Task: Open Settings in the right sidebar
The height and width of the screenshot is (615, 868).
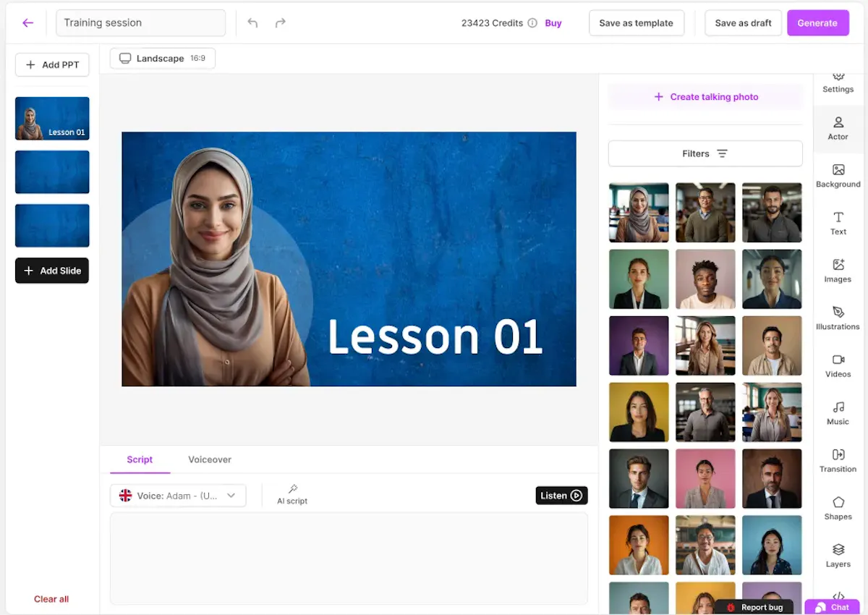Action: pyautogui.click(x=838, y=82)
